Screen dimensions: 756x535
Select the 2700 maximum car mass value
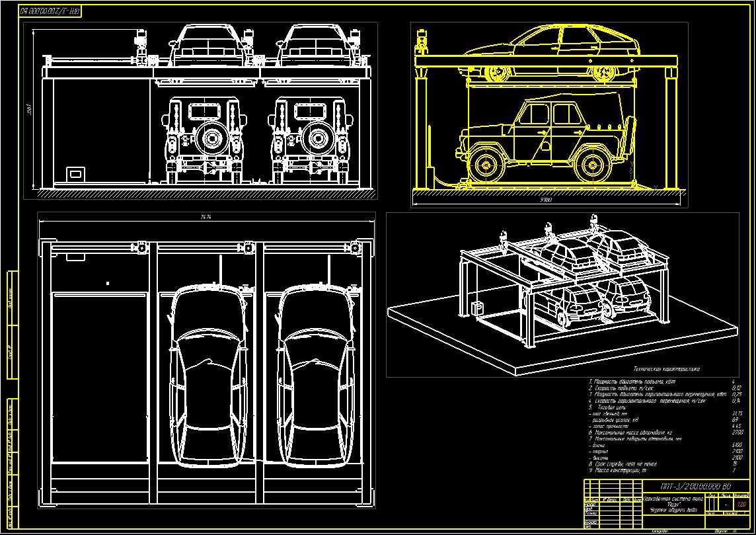[x=737, y=432]
